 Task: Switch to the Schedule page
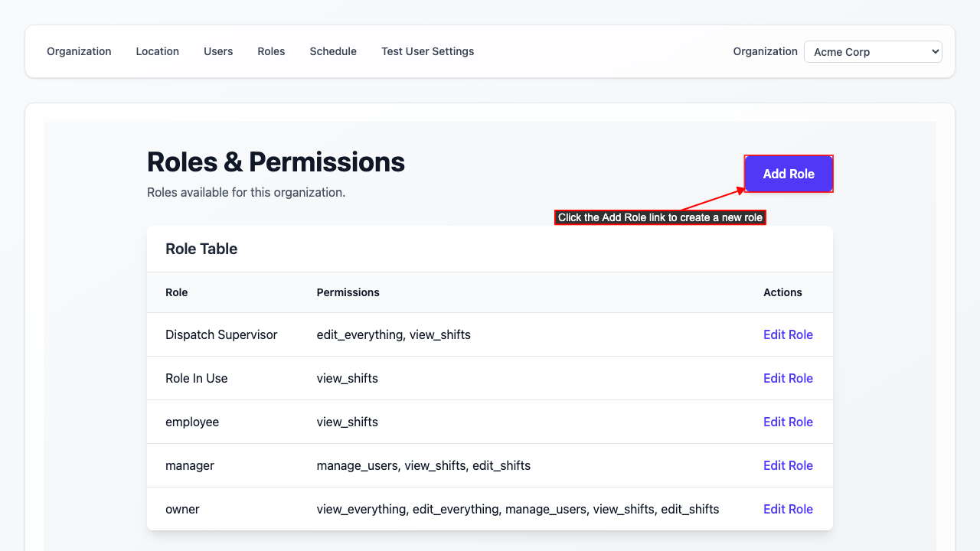pyautogui.click(x=333, y=51)
